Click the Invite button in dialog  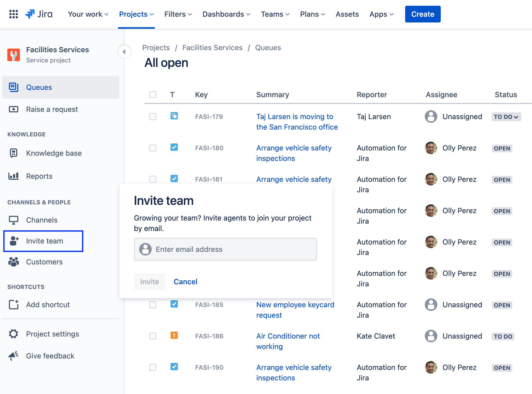pyautogui.click(x=149, y=281)
